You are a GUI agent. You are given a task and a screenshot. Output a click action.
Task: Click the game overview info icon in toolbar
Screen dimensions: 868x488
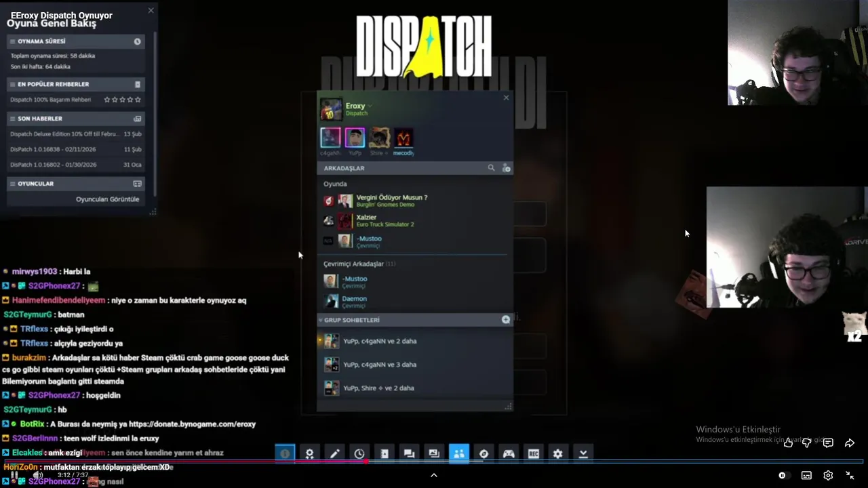pyautogui.click(x=285, y=454)
